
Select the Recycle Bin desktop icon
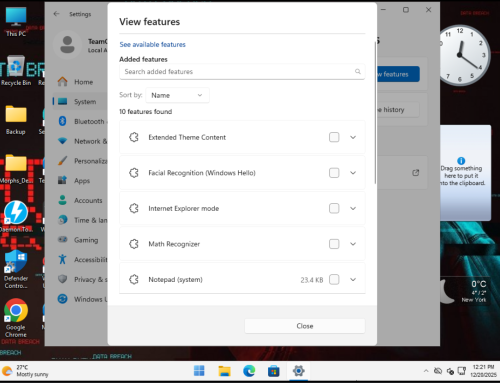[16, 71]
